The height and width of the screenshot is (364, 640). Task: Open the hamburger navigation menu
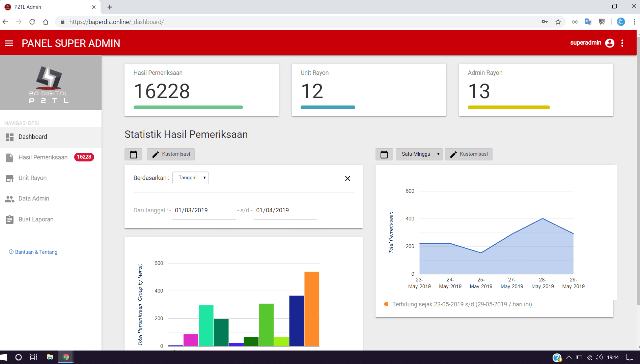click(9, 43)
